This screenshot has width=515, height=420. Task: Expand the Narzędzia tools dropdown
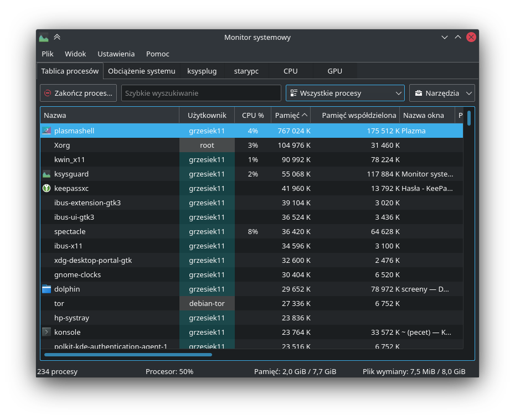[x=441, y=93]
